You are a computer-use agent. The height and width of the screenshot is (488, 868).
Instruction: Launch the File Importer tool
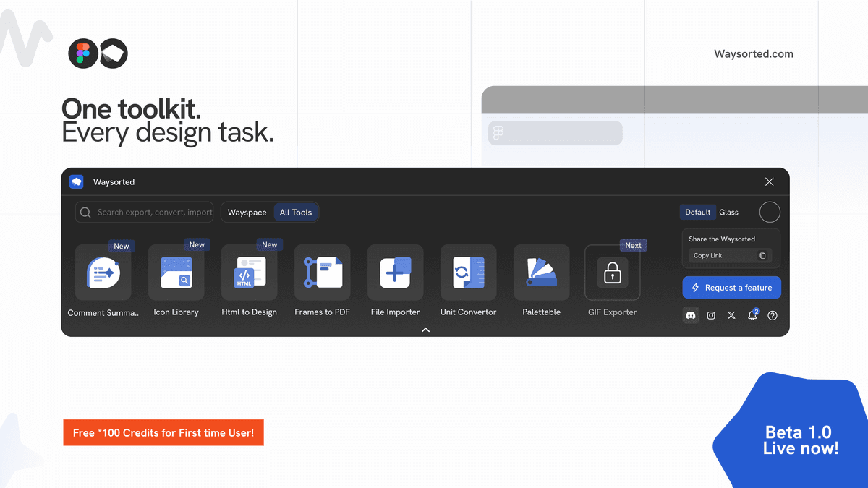pos(395,273)
